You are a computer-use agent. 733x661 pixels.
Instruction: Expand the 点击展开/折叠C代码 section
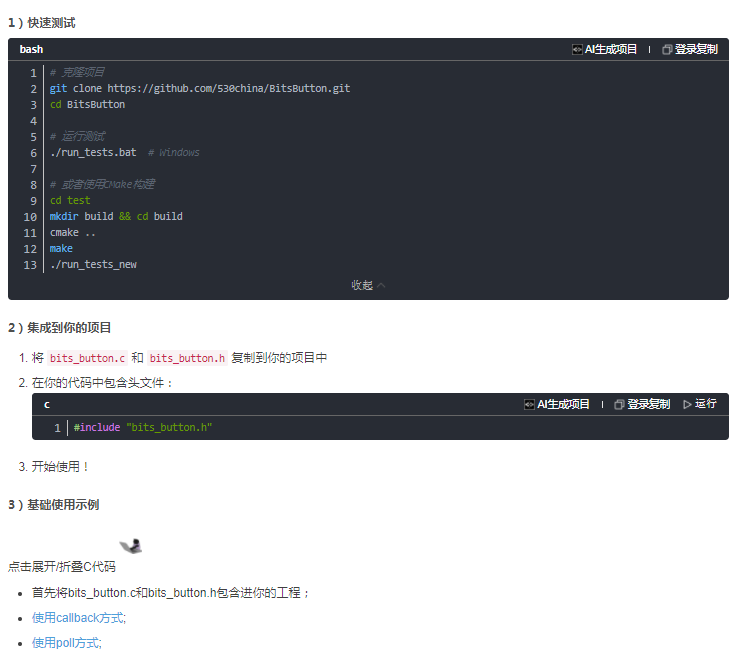62,567
